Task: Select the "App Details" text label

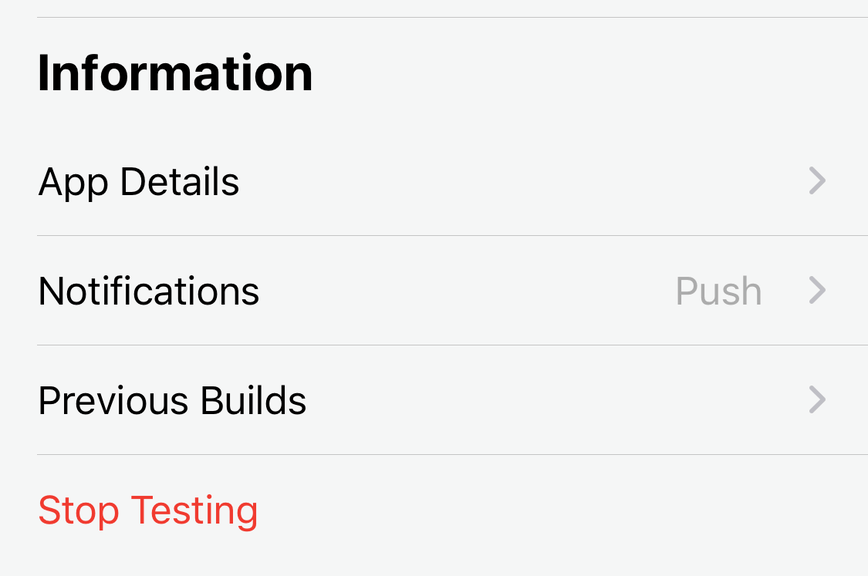Action: (139, 182)
